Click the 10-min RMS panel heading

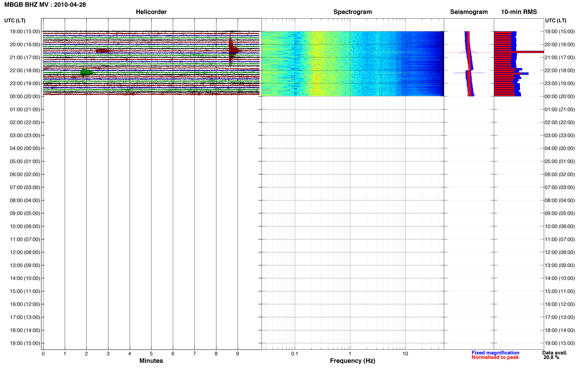click(x=519, y=12)
